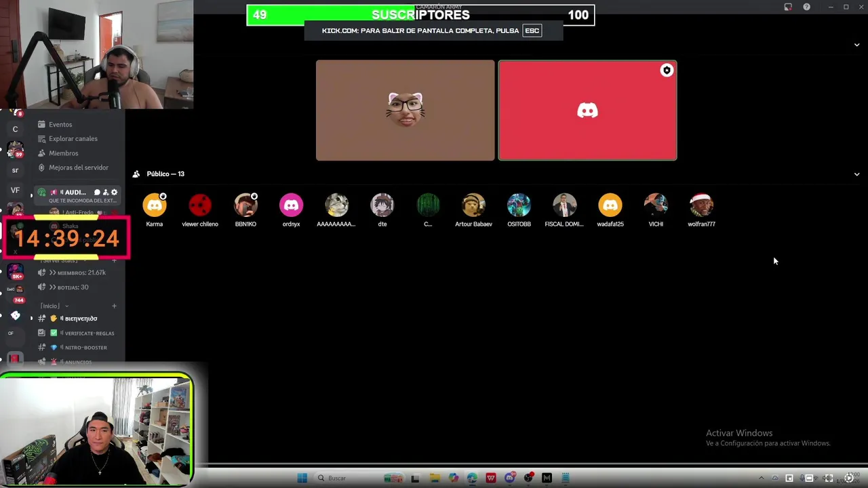The width and height of the screenshot is (868, 488).
Task: Open viewer chileno's audience avatar
Action: point(200,205)
